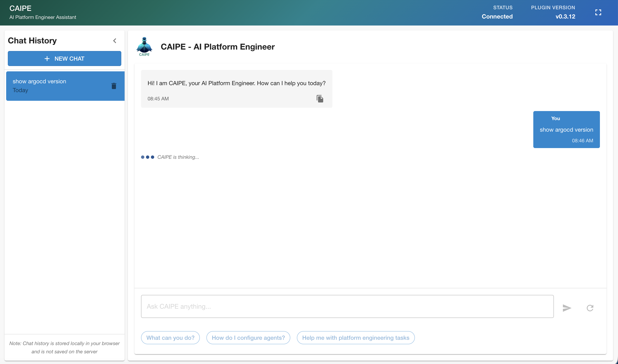The width and height of the screenshot is (618, 364).
Task: Click the fullscreen expand icon in header
Action: click(598, 13)
